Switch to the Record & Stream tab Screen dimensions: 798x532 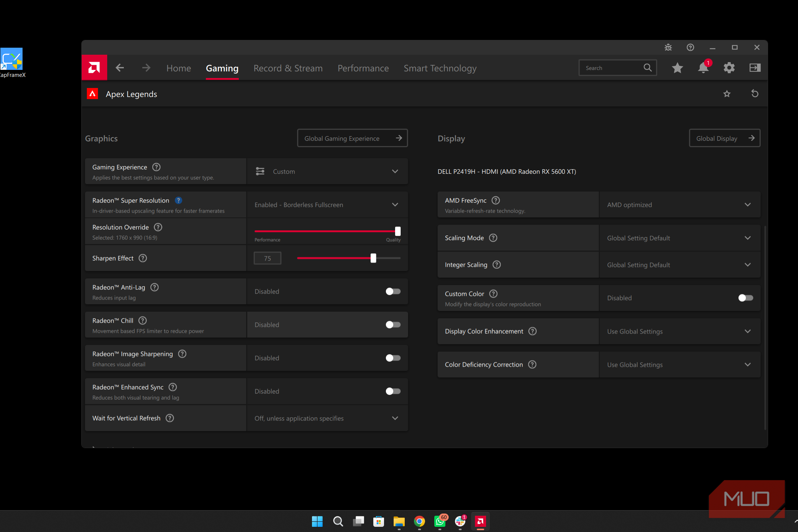pyautogui.click(x=288, y=68)
